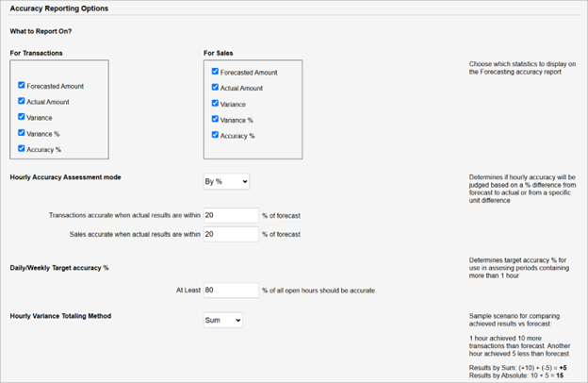Click the Actual Amount label under Transactions
The height and width of the screenshot is (383, 588).
coord(48,102)
